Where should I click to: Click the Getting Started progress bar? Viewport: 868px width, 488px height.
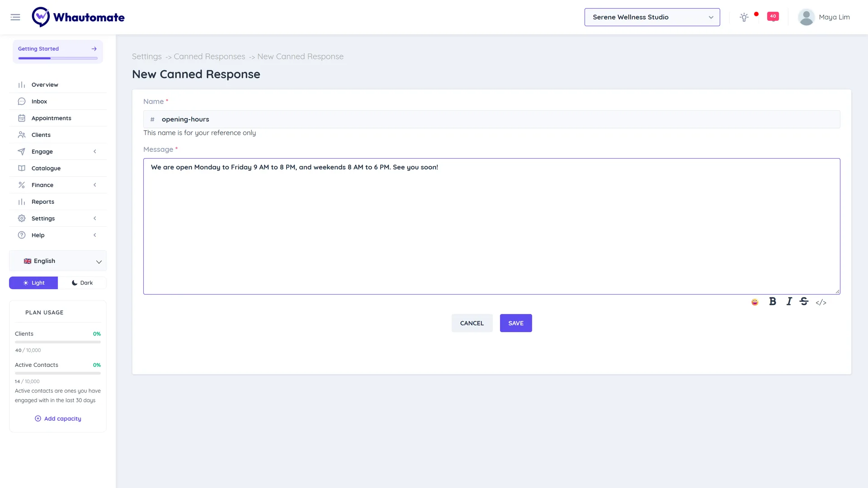[58, 58]
